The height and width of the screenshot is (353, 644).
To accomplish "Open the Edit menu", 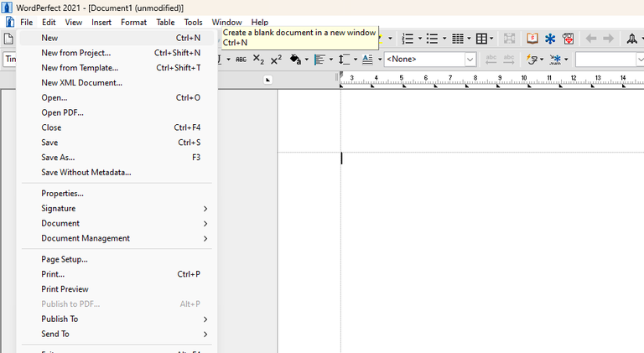I will click(x=49, y=22).
